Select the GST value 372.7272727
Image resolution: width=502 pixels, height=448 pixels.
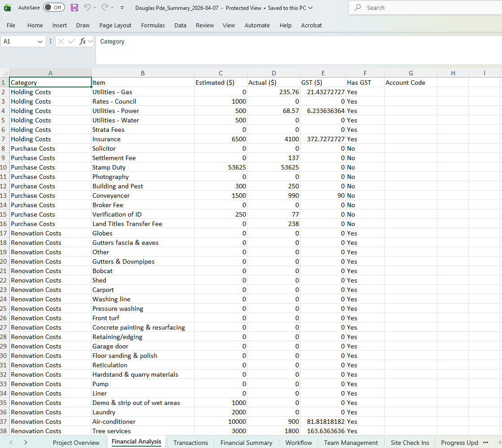pyautogui.click(x=323, y=139)
